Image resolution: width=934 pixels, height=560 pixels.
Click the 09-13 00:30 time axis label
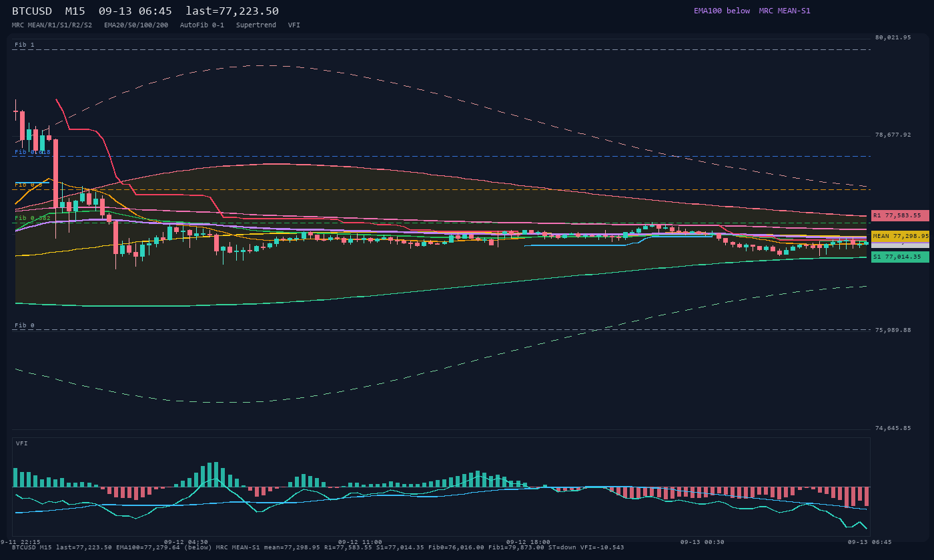pyautogui.click(x=702, y=542)
